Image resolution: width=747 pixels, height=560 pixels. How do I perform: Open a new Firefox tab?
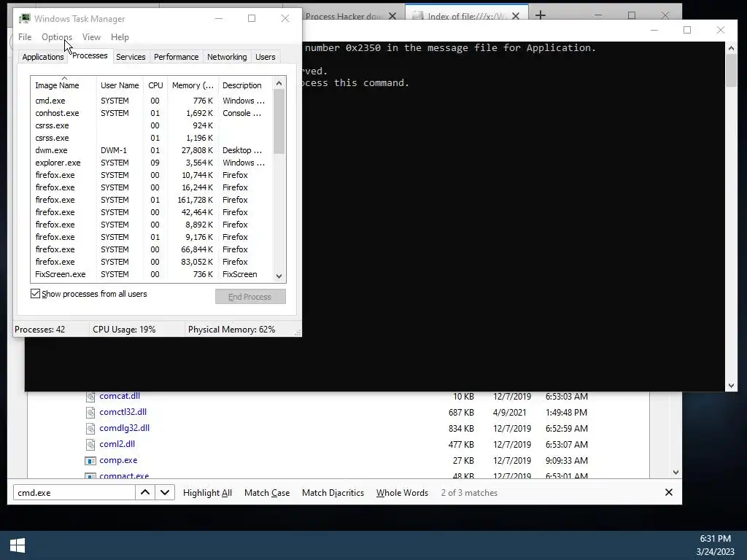pyautogui.click(x=541, y=15)
